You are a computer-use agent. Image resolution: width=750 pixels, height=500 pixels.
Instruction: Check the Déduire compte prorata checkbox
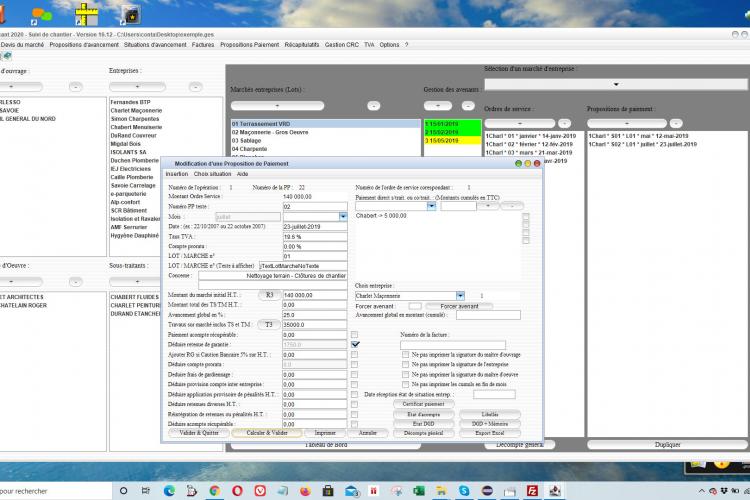click(x=354, y=365)
